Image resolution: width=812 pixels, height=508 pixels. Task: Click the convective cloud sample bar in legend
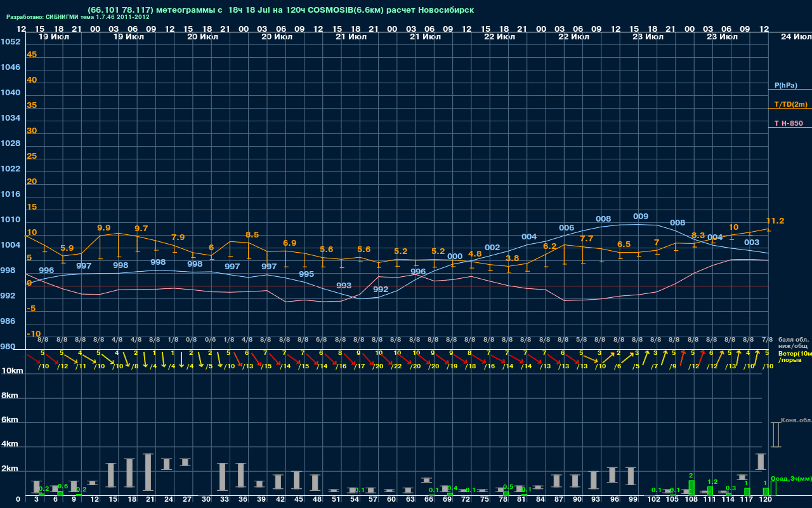775,435
